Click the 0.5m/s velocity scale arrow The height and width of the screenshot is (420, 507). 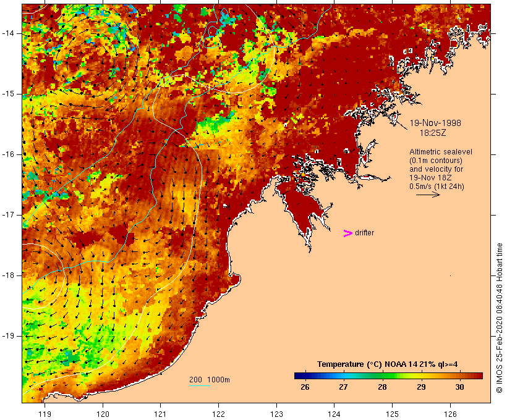click(428, 195)
